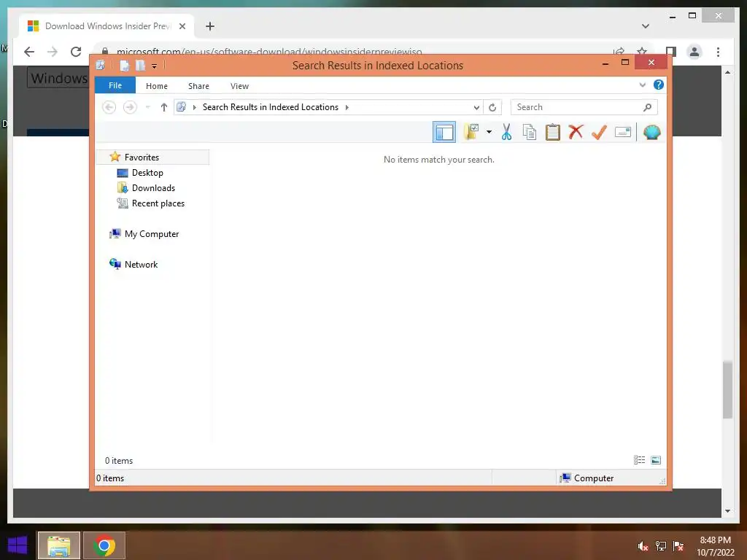The height and width of the screenshot is (560, 747).
Task: Click the Explorer title bar system icon
Action: tap(101, 65)
